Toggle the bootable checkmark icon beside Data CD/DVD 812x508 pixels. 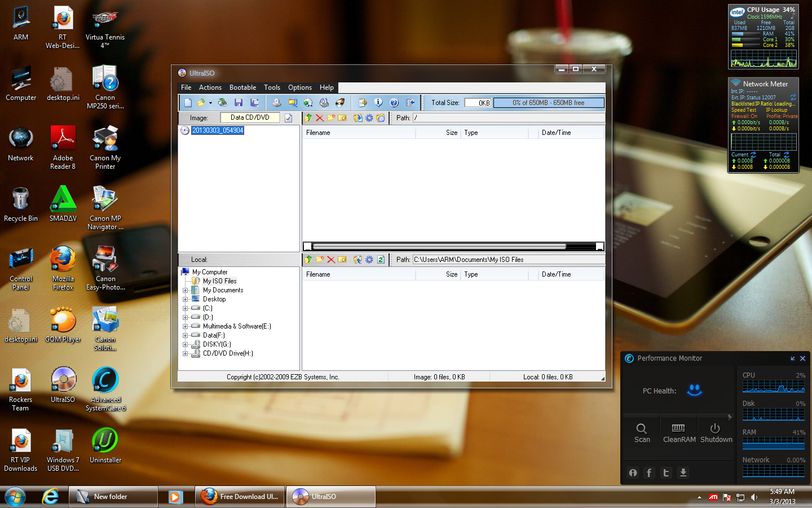point(288,118)
